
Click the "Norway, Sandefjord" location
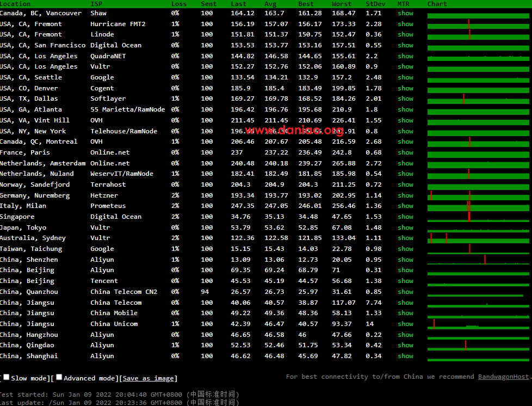pyautogui.click(x=35, y=184)
